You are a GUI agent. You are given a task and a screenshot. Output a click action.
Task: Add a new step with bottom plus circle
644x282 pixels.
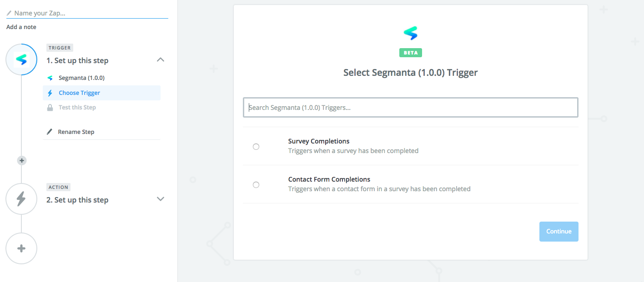coord(21,248)
